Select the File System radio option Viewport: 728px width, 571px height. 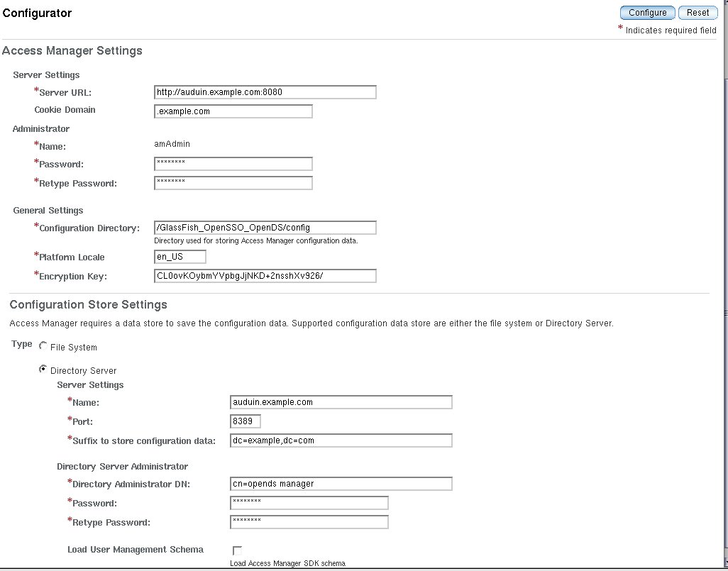(x=44, y=346)
